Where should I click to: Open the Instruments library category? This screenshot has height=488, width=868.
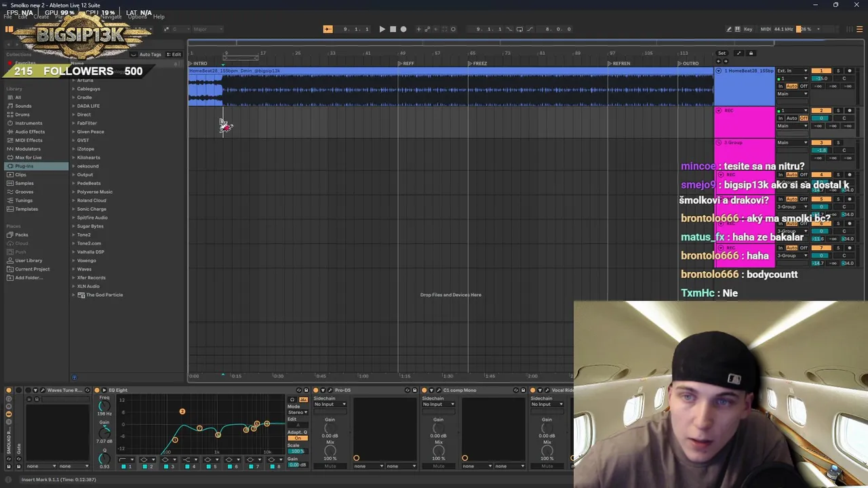pos(28,123)
